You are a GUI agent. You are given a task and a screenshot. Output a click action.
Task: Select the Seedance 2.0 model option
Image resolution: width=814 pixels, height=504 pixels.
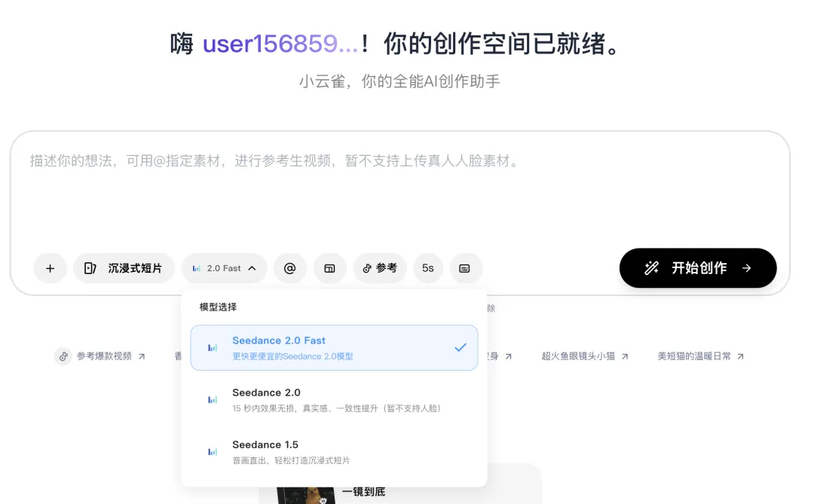(x=334, y=400)
